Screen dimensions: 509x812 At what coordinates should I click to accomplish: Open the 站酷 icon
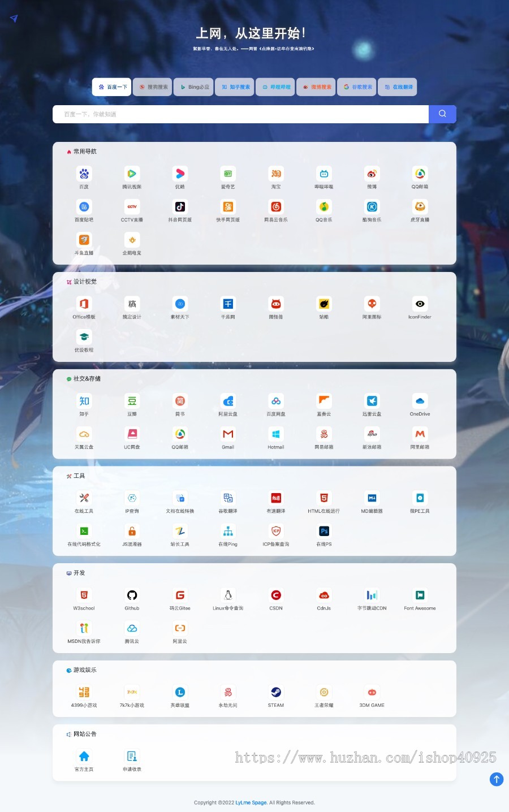[324, 304]
